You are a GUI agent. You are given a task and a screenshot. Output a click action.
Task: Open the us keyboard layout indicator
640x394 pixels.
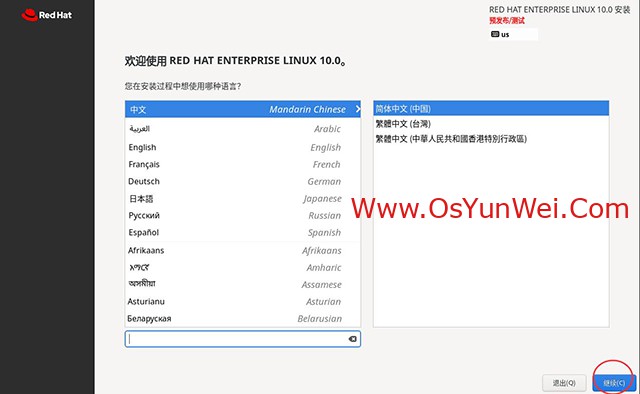point(513,34)
